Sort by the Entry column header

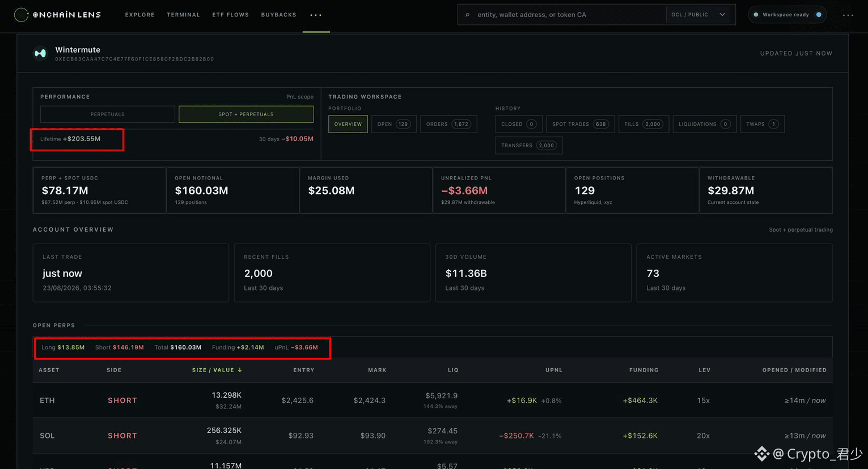[x=304, y=370]
